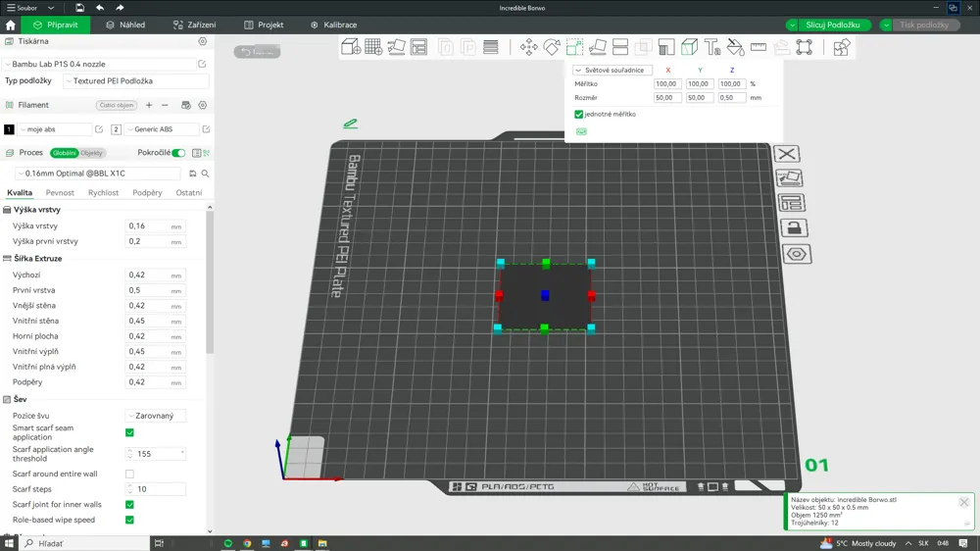Toggle the Pokročilé advanced switch
Viewport: 980px width, 551px height.
point(178,153)
